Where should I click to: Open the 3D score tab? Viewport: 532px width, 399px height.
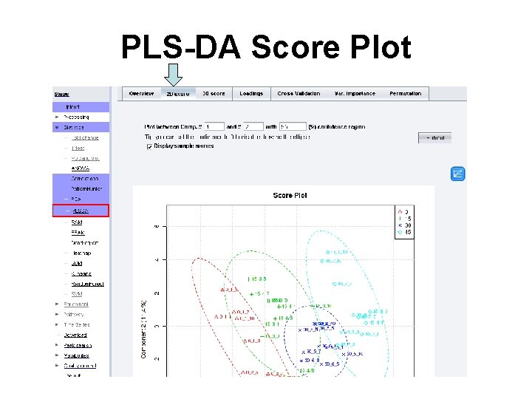[x=214, y=94]
